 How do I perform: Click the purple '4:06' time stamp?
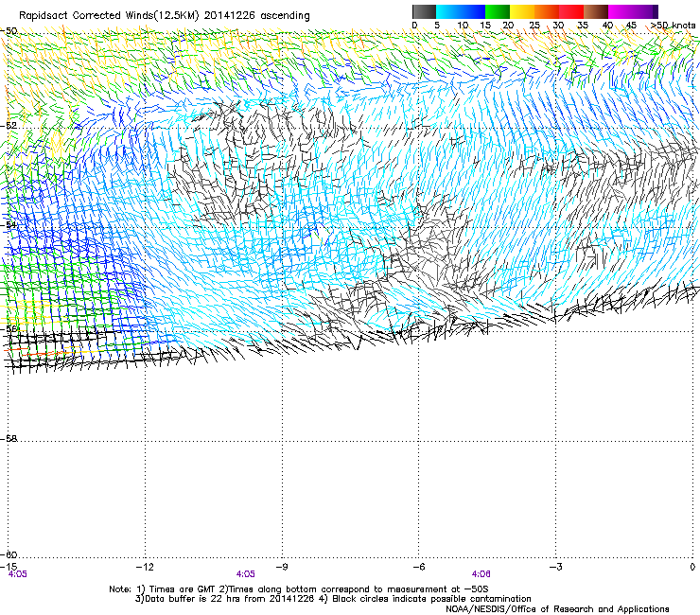click(x=481, y=574)
